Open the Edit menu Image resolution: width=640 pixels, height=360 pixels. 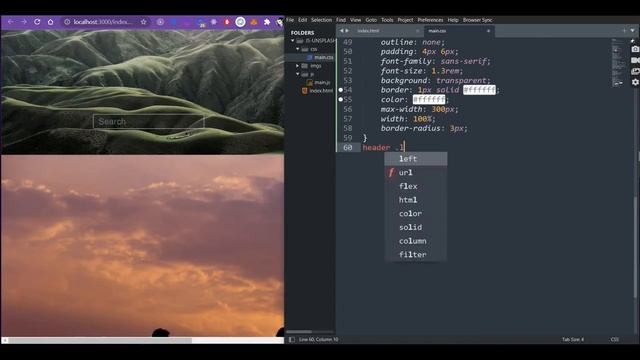[302, 20]
